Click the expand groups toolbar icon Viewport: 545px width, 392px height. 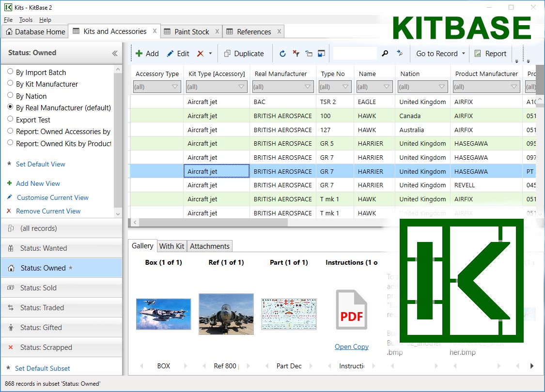tap(309, 53)
